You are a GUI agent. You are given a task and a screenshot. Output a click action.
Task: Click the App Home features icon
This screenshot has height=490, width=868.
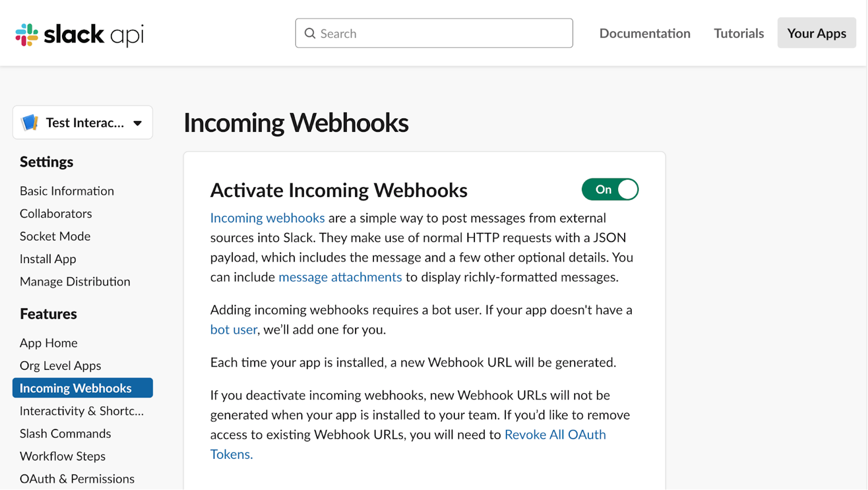coord(48,342)
